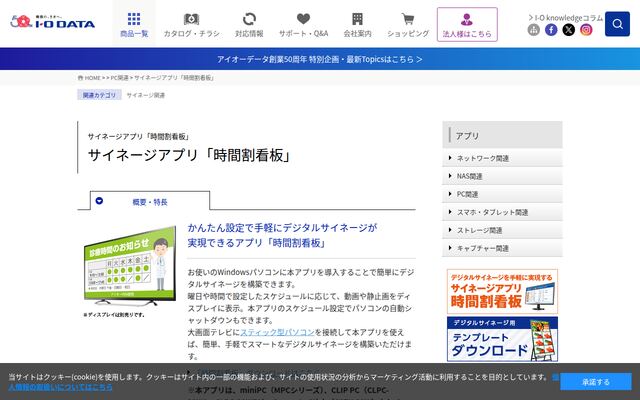The image size is (640, 400).
Task: Expand キャプチャー関連 in the sidebar
Action: [x=502, y=248]
